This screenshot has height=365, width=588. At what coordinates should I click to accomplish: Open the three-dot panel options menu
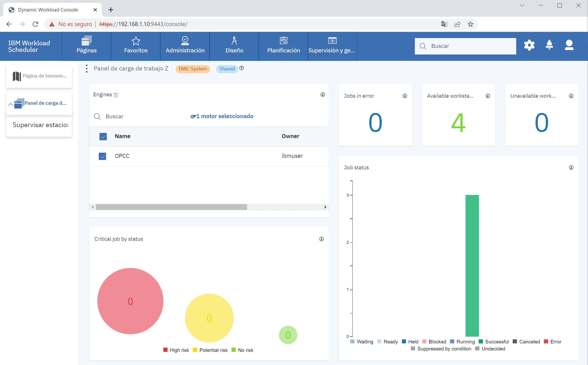[x=87, y=69]
